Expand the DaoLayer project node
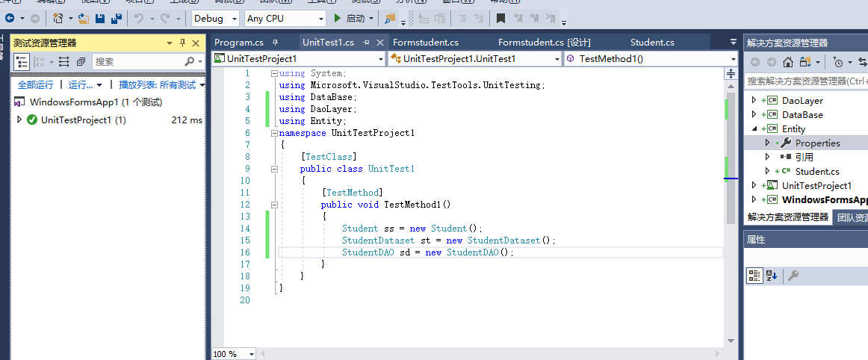868x360 pixels. tap(754, 100)
